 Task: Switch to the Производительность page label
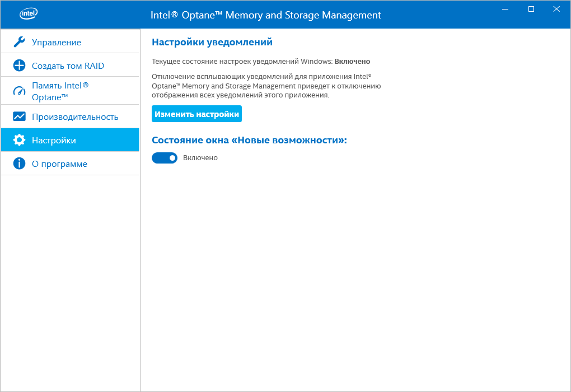click(x=75, y=117)
